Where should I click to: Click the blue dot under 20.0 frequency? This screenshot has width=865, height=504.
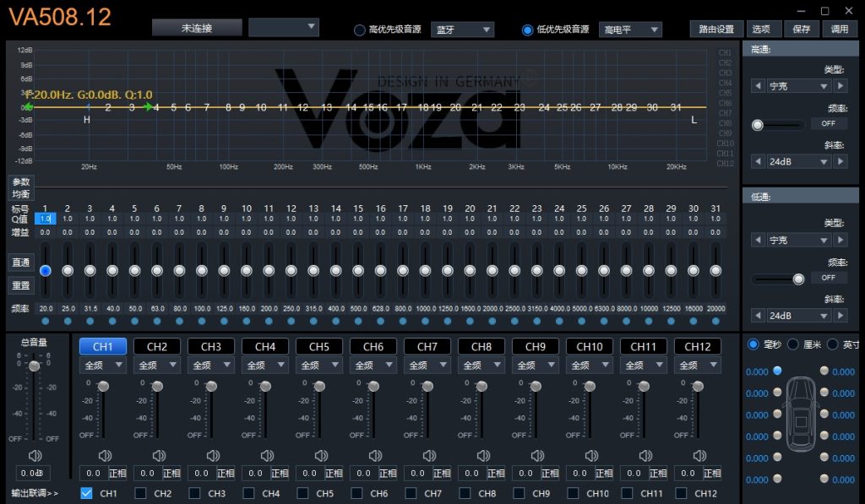click(x=46, y=321)
